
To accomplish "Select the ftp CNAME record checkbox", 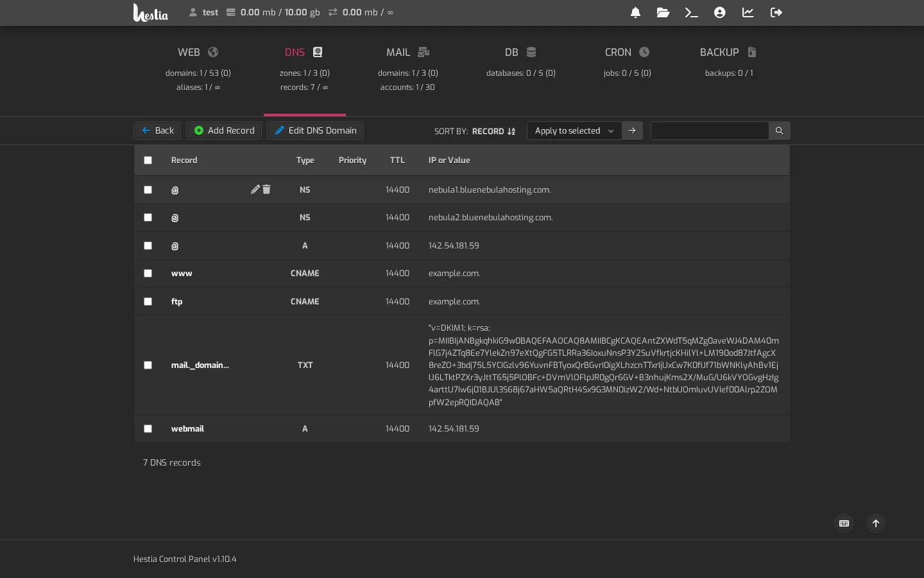I will tap(148, 302).
